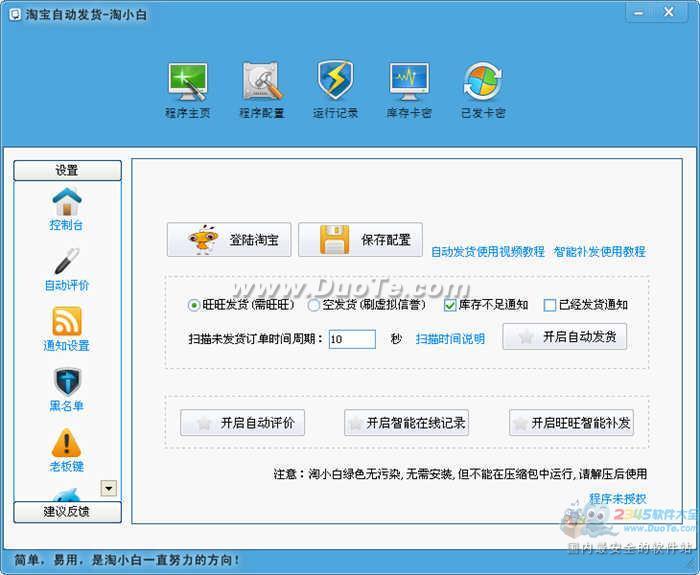Image resolution: width=700 pixels, height=575 pixels.
Task: Open the 扫描时间说明 link
Action: 450,339
